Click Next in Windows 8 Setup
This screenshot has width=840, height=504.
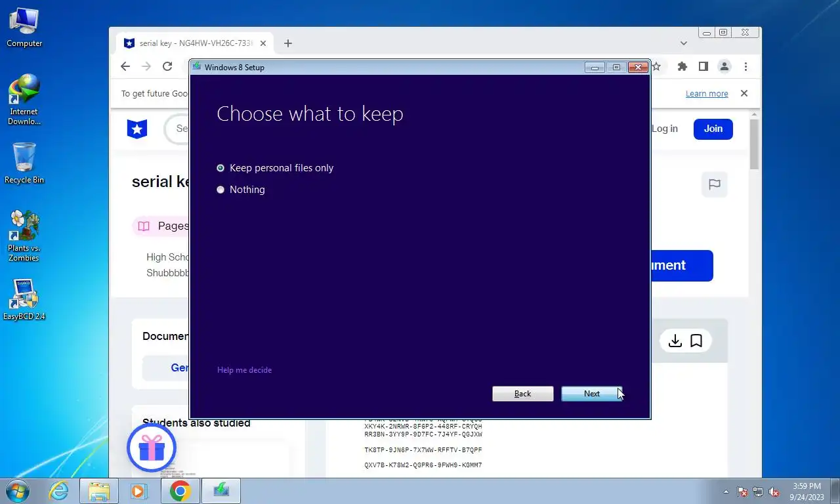[x=591, y=394]
